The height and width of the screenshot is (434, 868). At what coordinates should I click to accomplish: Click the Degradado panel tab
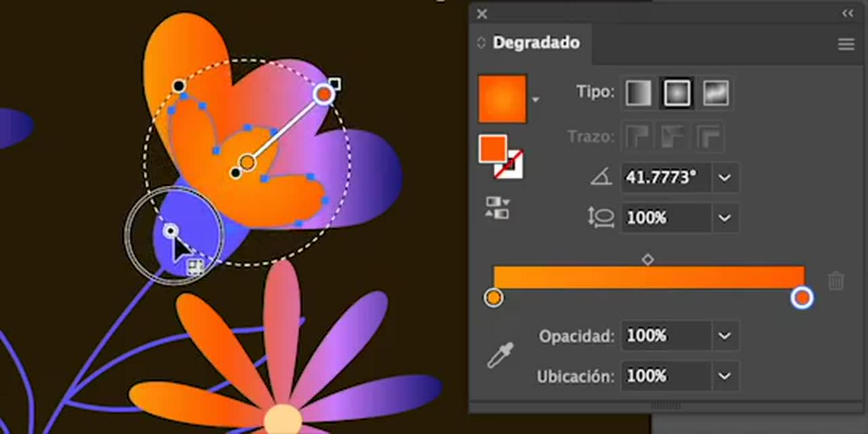(536, 43)
